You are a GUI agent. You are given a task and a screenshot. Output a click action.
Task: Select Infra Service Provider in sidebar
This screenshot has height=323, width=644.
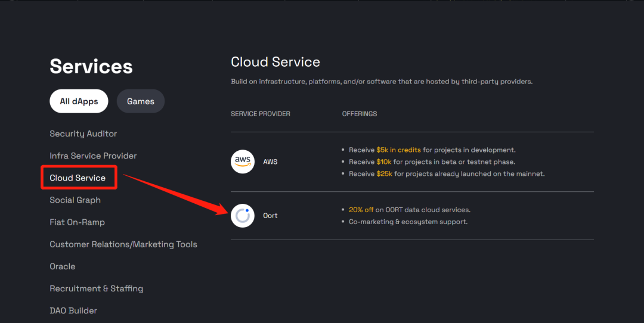click(x=93, y=156)
